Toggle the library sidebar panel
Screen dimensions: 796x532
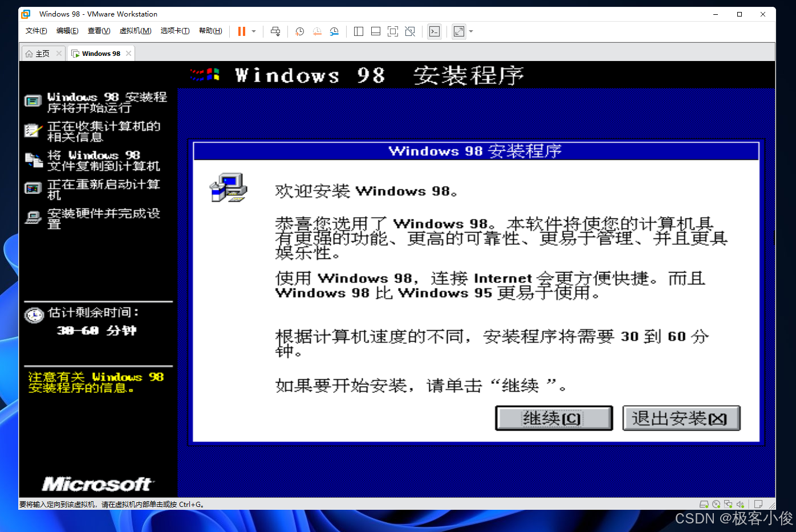pos(359,31)
